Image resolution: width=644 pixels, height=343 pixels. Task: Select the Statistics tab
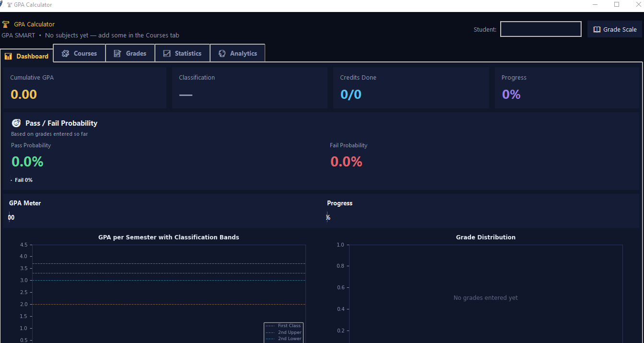[x=182, y=53]
